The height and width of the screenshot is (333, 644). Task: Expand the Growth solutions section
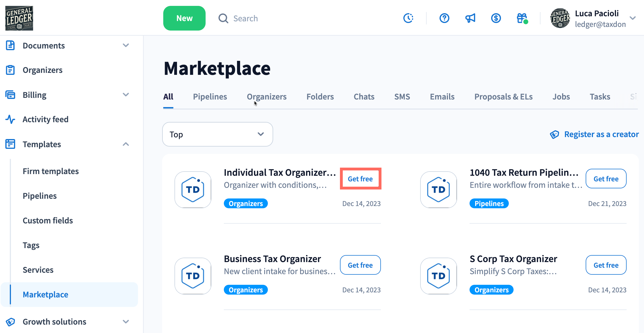126,322
